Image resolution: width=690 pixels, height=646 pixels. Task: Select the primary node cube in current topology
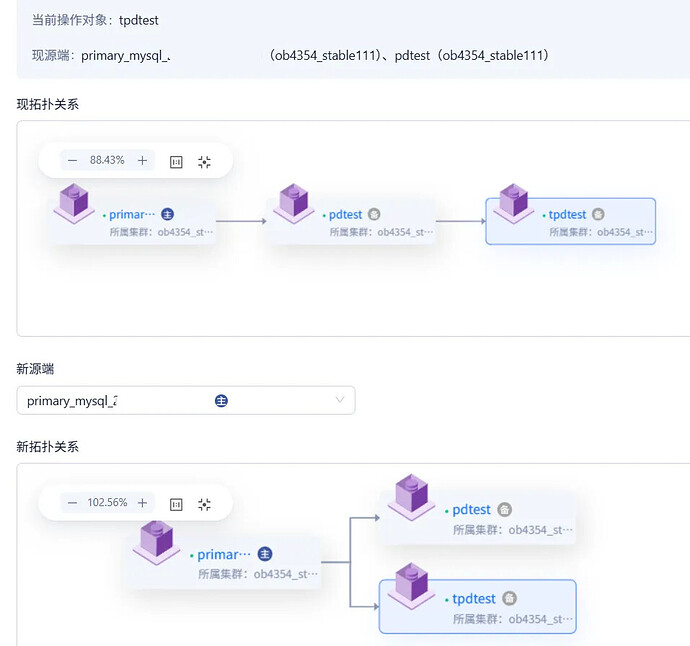click(74, 203)
